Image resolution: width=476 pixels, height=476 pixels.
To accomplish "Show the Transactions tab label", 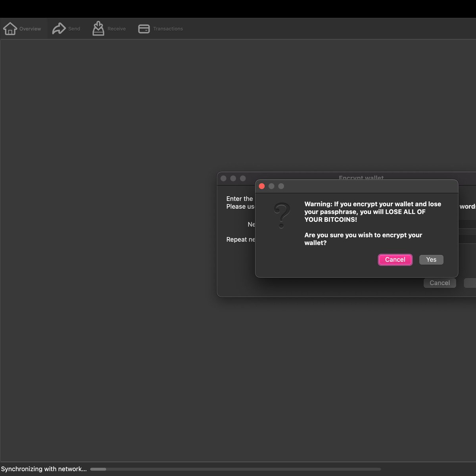I will (x=168, y=29).
